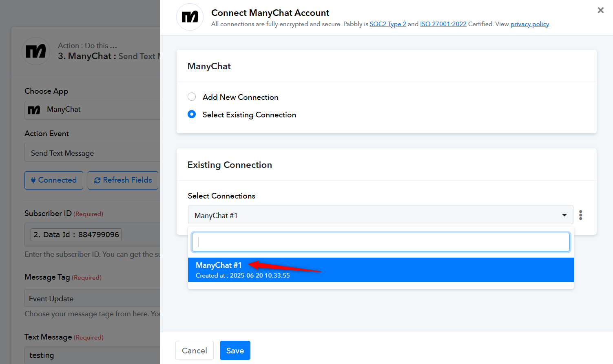Save the ManyChat connection
Viewport: 613px width, 364px height.
(235, 351)
